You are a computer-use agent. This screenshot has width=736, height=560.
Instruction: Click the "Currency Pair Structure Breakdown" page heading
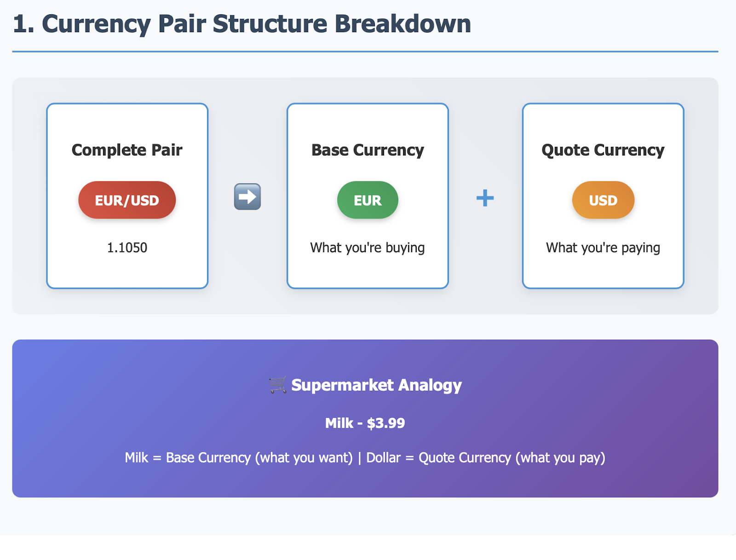(x=256, y=24)
